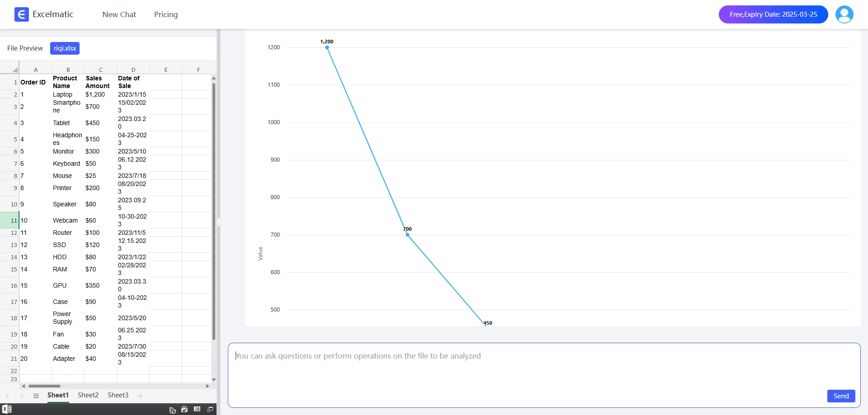Select column A header
Image resolution: width=868 pixels, height=415 pixels.
36,70
